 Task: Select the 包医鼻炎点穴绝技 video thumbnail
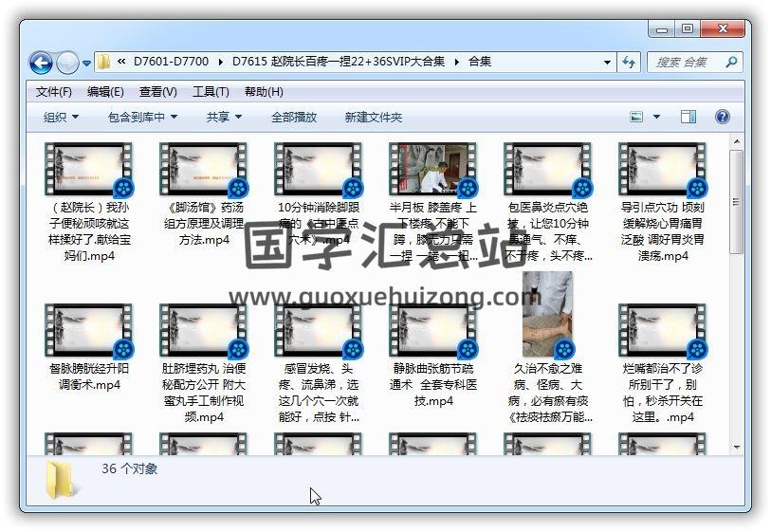(548, 169)
